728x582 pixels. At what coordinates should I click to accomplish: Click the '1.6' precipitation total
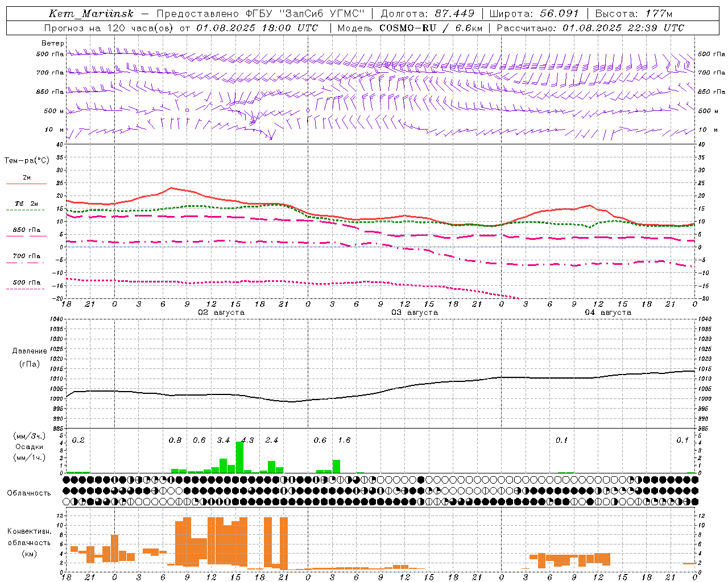click(x=344, y=440)
